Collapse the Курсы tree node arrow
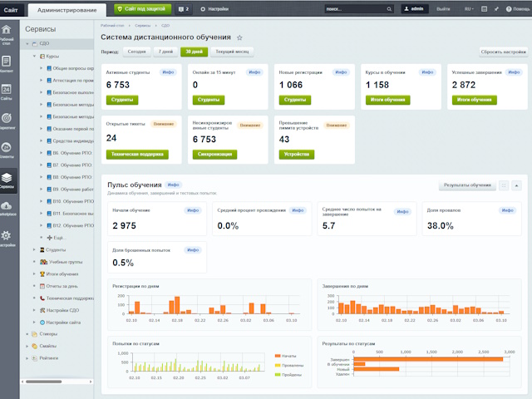Image resolution: width=532 pixels, height=399 pixels. pyautogui.click(x=34, y=56)
